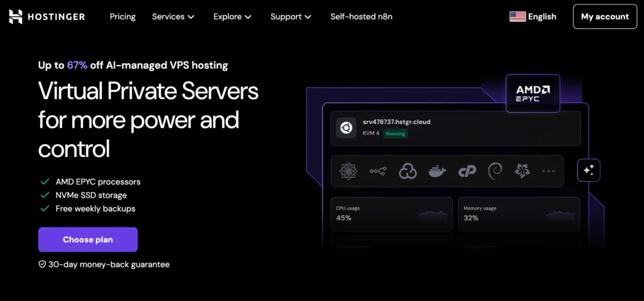Viewport: 644px width, 301px height.
Task: Expand the Support menu
Action: click(291, 17)
